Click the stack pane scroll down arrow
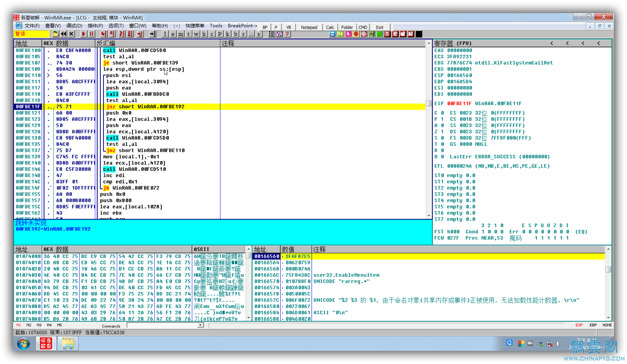Screen dimensions: 627x364 tap(608, 318)
